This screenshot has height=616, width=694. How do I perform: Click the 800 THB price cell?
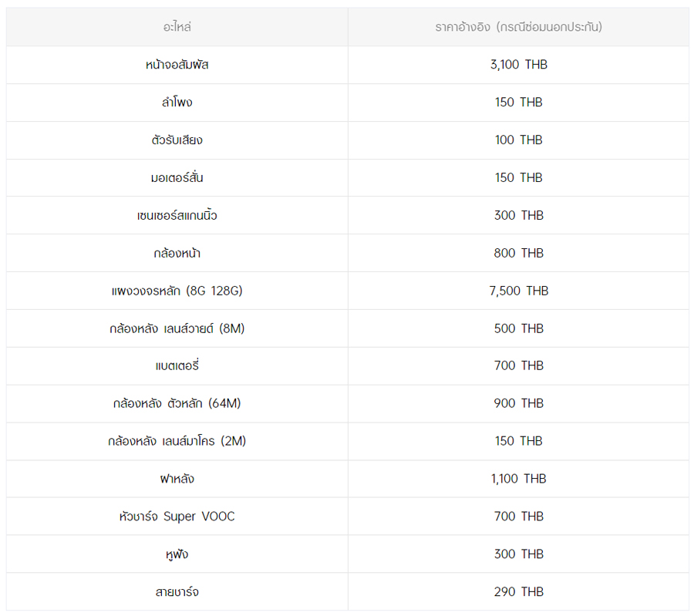tap(518, 253)
